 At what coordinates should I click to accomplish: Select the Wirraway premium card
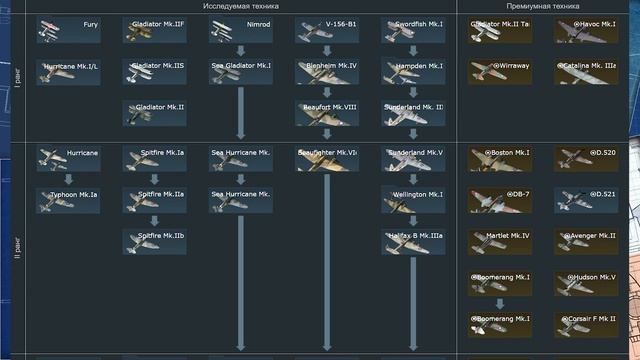(x=500, y=71)
